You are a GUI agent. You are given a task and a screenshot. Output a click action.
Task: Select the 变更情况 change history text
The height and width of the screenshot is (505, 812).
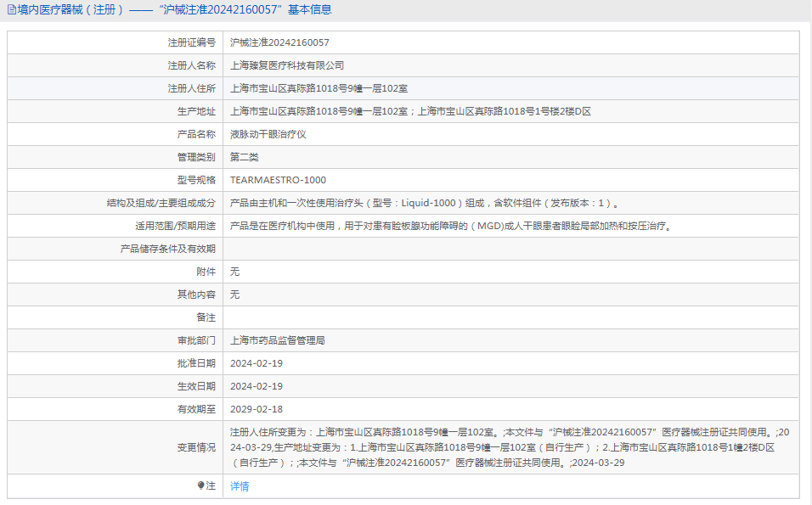point(510,447)
